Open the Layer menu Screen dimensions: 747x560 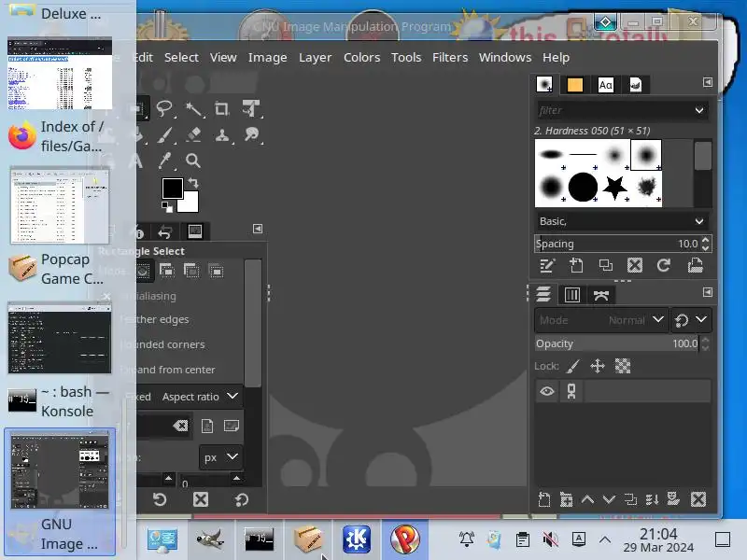(x=315, y=58)
